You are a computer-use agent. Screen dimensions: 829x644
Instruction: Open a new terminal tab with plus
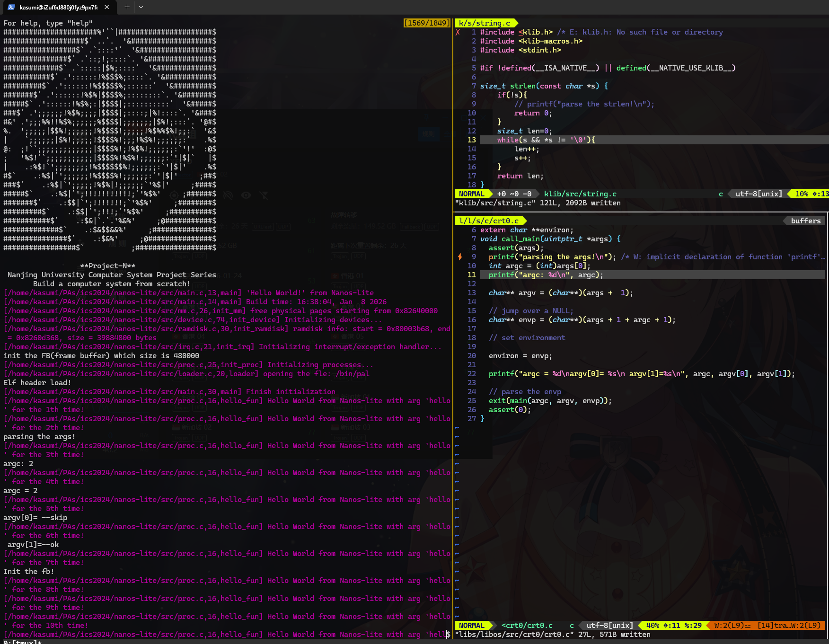(127, 7)
